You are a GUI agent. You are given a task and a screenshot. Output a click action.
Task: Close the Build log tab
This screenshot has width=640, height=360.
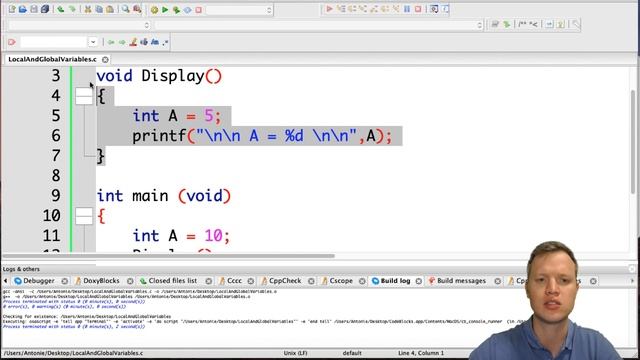pyautogui.click(x=418, y=281)
